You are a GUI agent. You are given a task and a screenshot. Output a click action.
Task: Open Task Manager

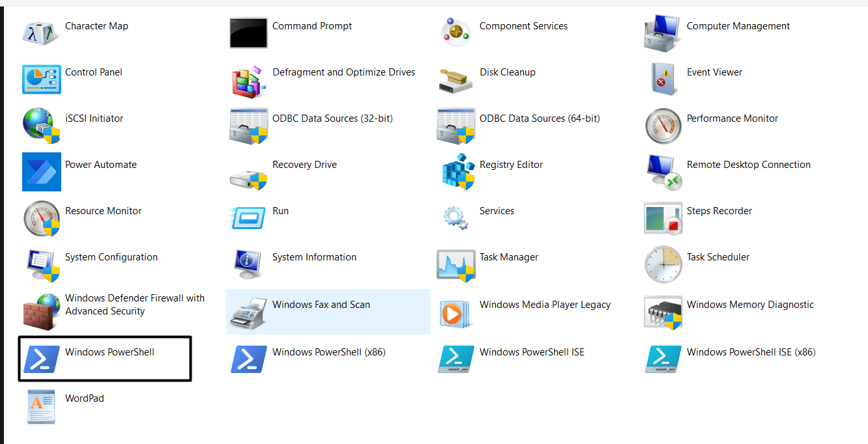[509, 257]
